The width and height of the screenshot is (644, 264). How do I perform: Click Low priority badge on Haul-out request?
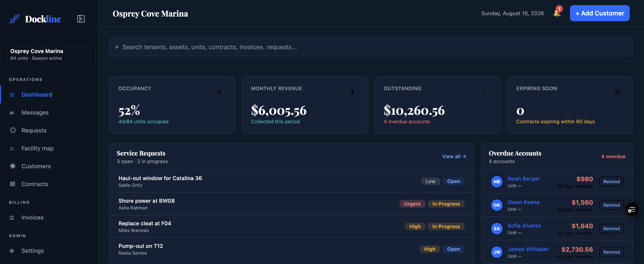430,181
